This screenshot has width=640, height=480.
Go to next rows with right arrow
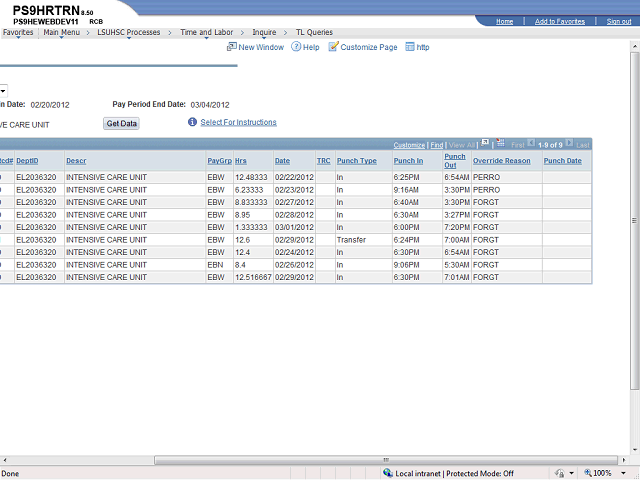click(x=569, y=144)
